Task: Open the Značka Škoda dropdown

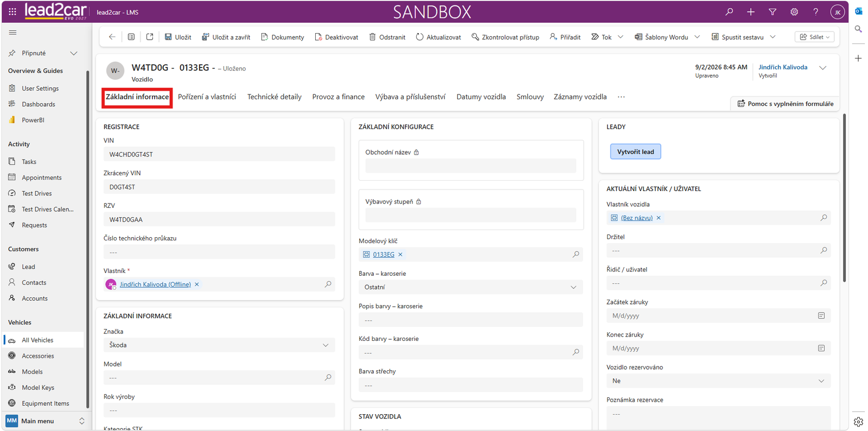Action: (x=219, y=345)
